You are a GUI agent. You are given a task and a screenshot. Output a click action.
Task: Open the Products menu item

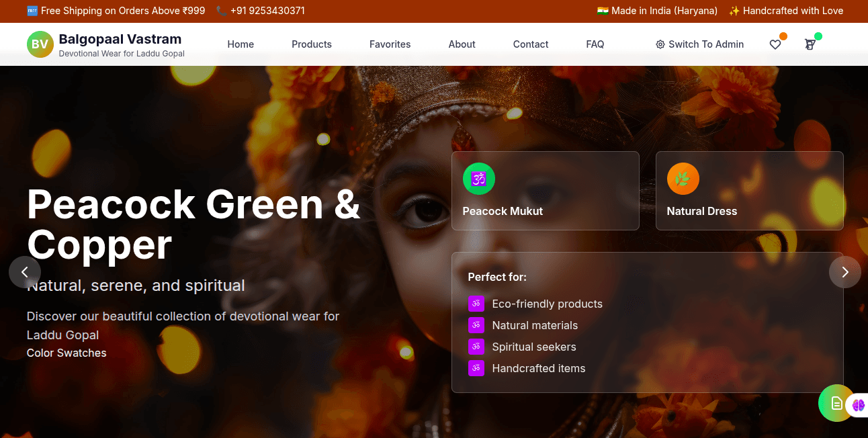(x=312, y=44)
